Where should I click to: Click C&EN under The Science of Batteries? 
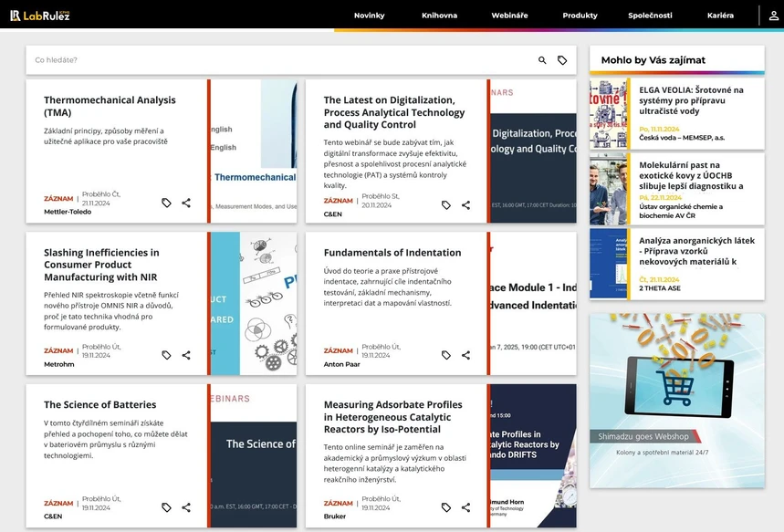click(x=53, y=516)
